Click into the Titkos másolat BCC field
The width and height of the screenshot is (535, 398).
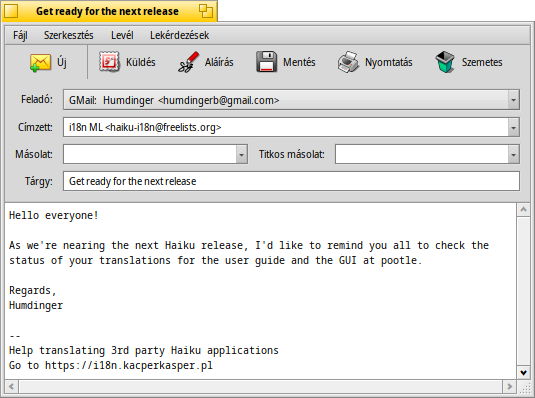pyautogui.click(x=422, y=154)
